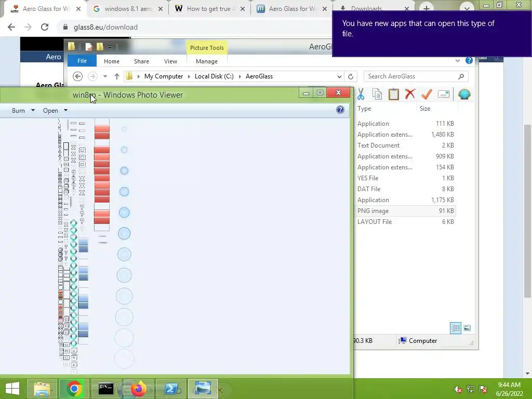532x399 pixels.
Task: Click the Local Disk (C:) breadcrumb
Action: tap(214, 76)
